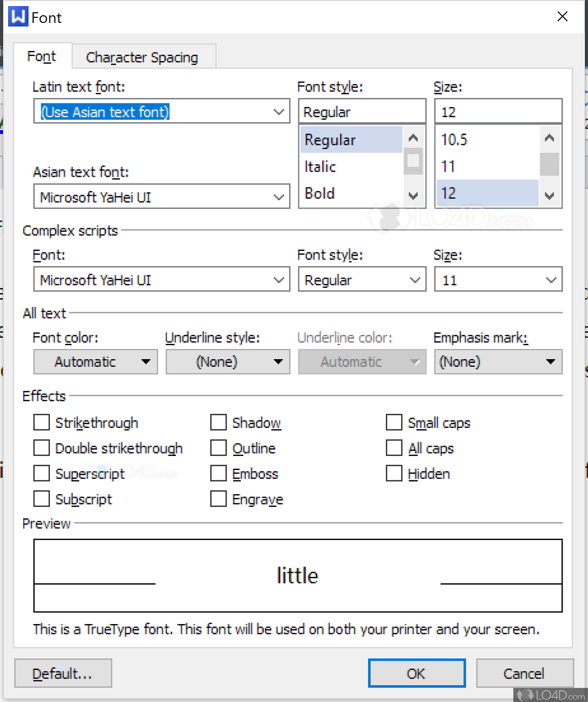Click the Word application icon in the title bar
This screenshot has height=702, width=588.
17,16
